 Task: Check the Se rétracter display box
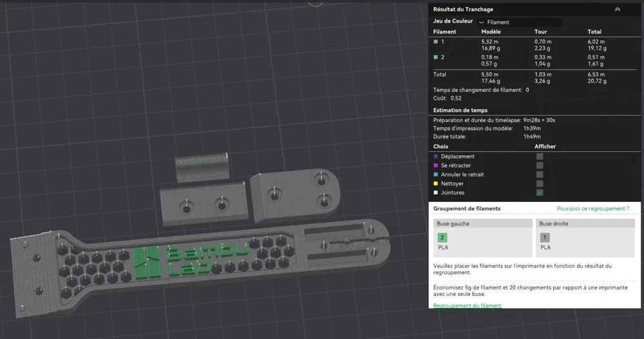coord(540,165)
